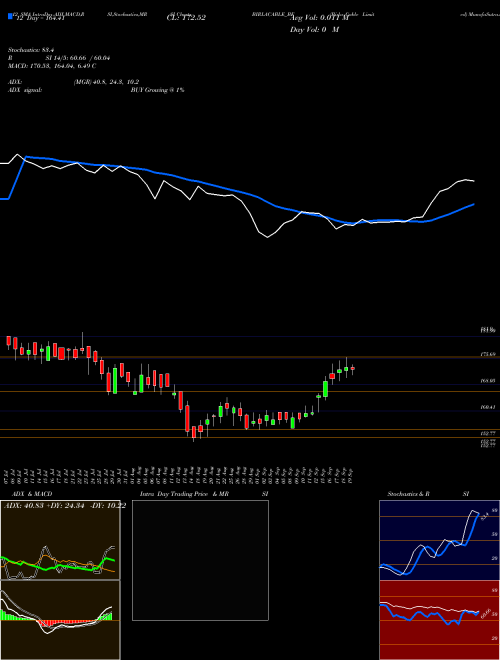Click the 'Day Vol: 0 M' label
This screenshot has height=660, width=500.
coord(314,30)
